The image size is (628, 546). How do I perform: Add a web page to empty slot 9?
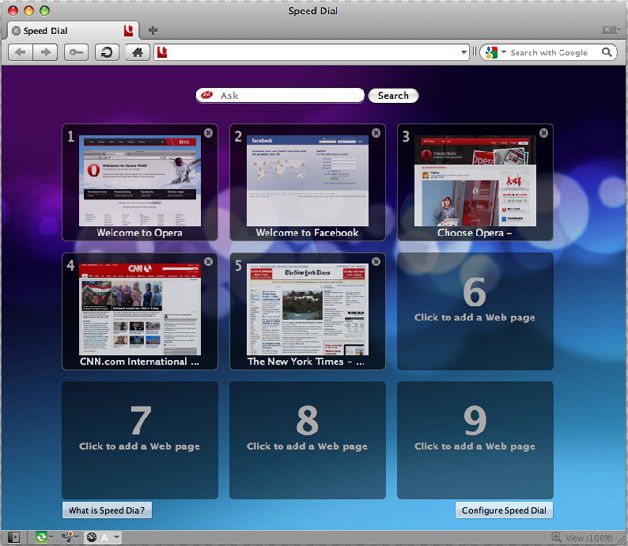pyautogui.click(x=475, y=440)
